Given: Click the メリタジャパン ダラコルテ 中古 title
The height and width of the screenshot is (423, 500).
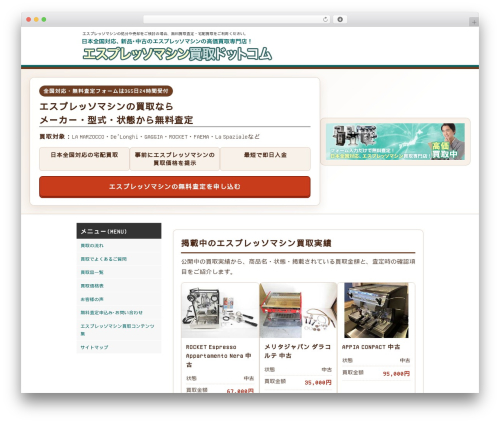Looking at the screenshot, I should click(297, 351).
